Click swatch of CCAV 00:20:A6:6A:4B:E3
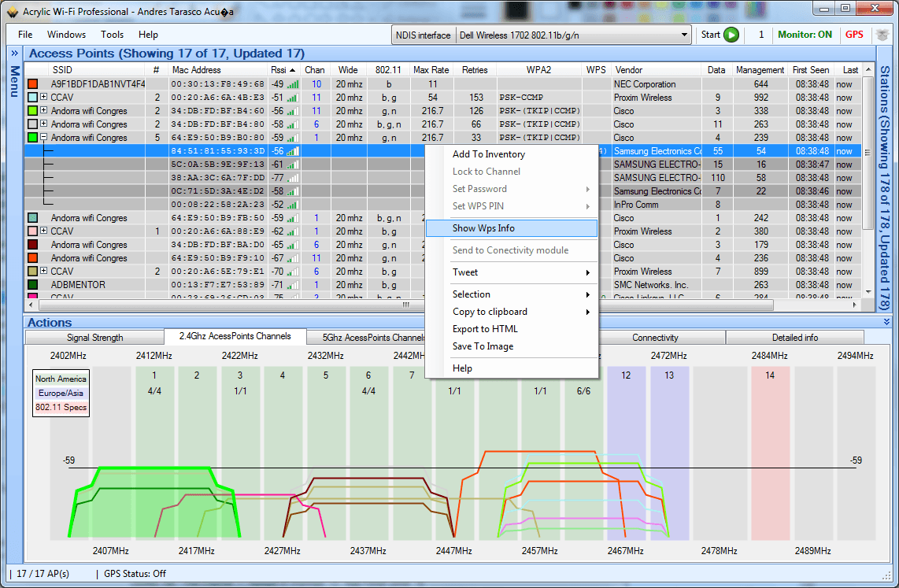The width and height of the screenshot is (899, 588). pyautogui.click(x=33, y=98)
